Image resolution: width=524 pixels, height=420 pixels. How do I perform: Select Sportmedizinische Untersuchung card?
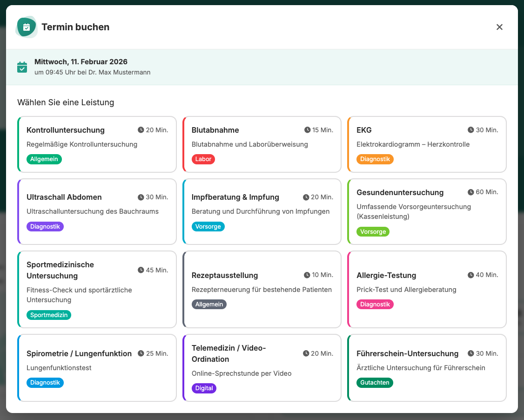pos(97,289)
